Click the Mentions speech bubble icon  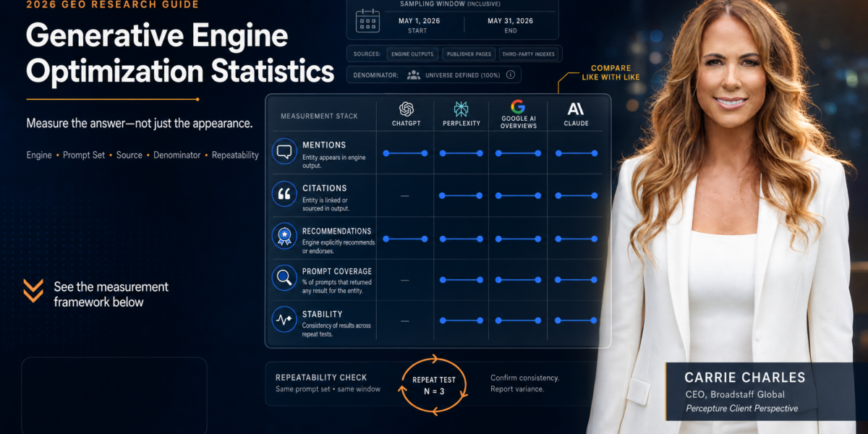pos(284,152)
